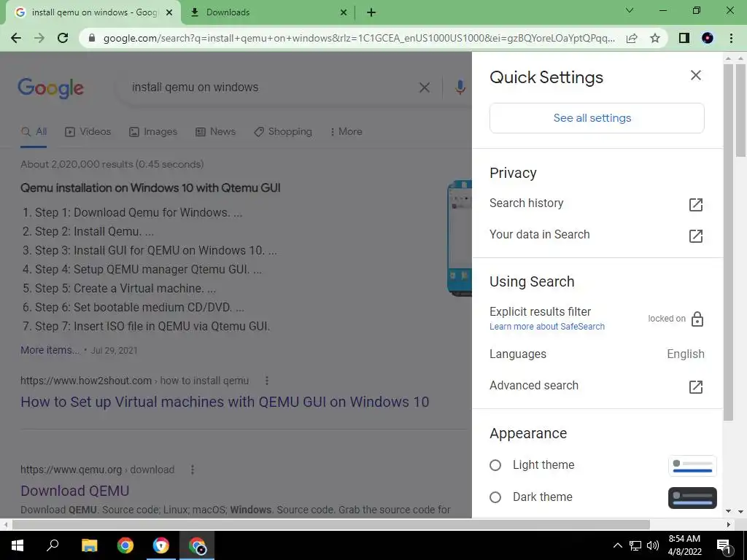Open Search history external link icon

695,205
